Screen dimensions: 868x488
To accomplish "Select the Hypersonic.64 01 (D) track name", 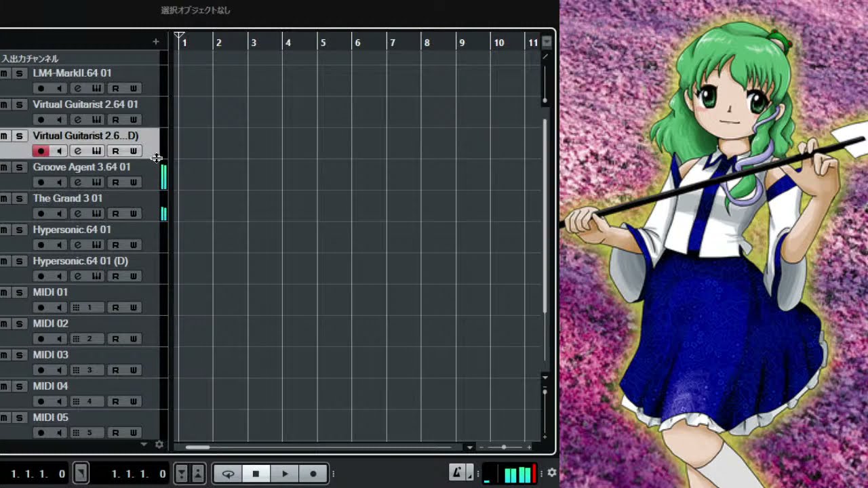I will [x=80, y=261].
